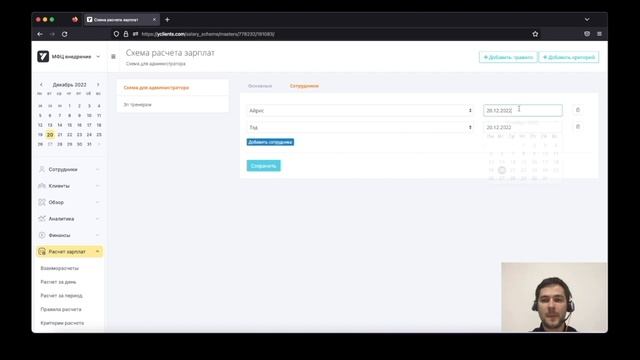Close the Схема расчета зарплат tab
The image size is (640, 360).
(154, 19)
